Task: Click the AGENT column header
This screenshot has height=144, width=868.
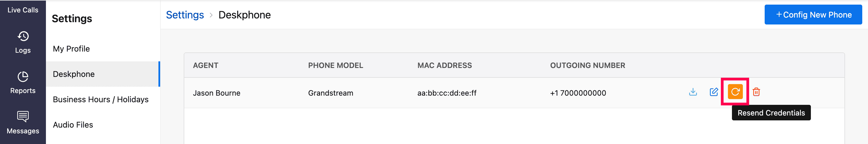Action: pos(206,66)
